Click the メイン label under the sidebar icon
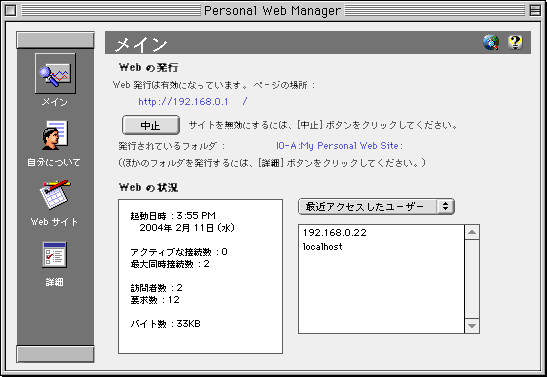The image size is (547, 377). pos(55,102)
